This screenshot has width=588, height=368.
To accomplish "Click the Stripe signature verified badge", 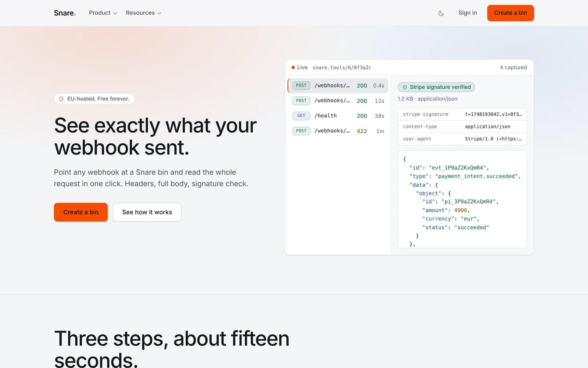I will tap(436, 87).
